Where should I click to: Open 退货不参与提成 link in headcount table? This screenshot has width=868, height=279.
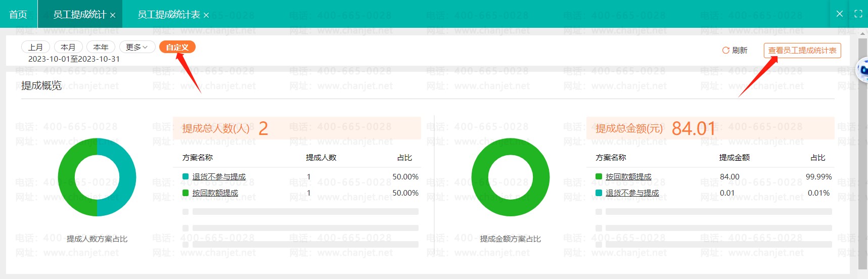219,177
